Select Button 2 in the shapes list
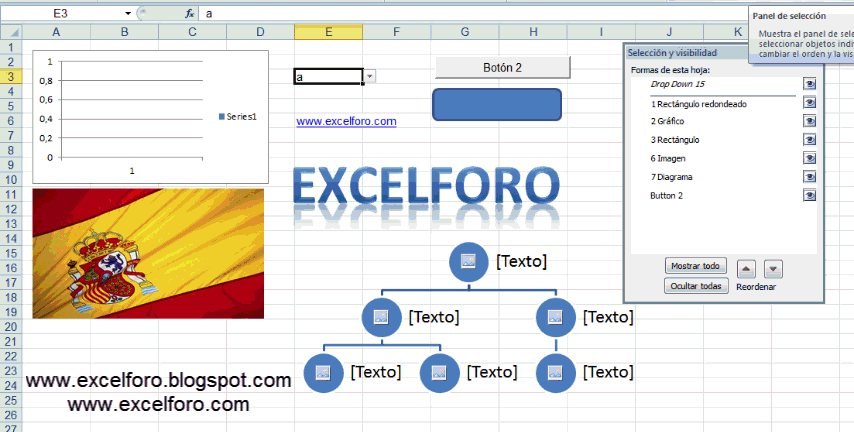The image size is (854, 432). coord(666,195)
